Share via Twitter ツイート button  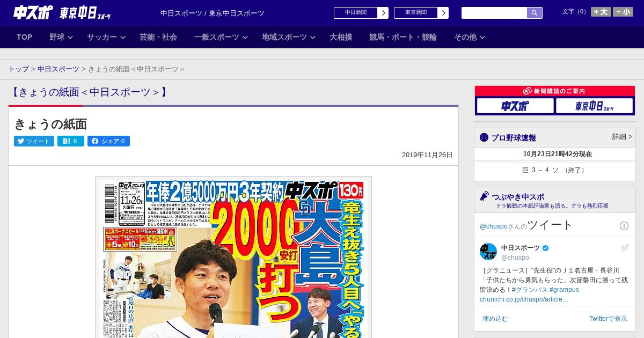click(34, 141)
